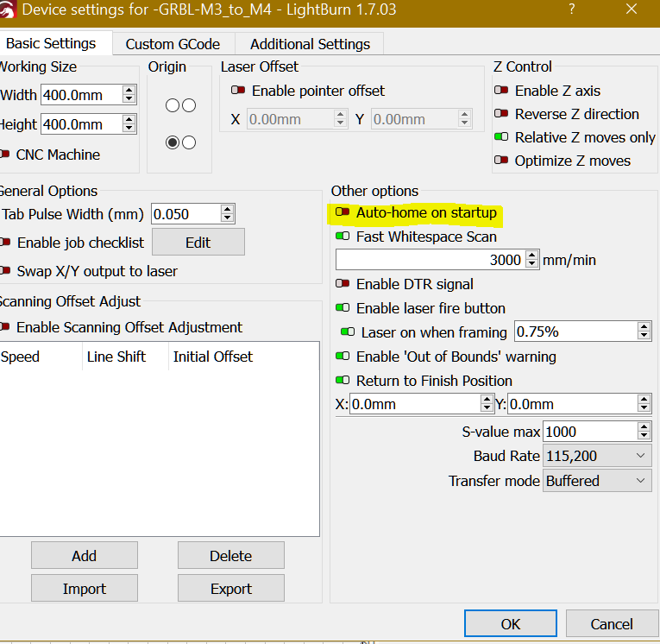This screenshot has height=644, width=660.
Task: Click the Speed column header
Action: click(x=41, y=357)
